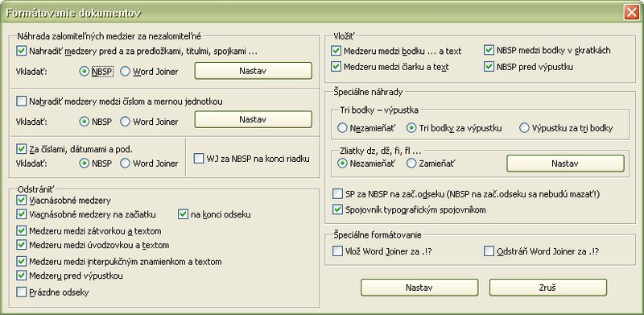Screen dimensions: 644x315
Task: Uncheck Medzeru medzi zátvorkou a textom
Action: click(22, 230)
